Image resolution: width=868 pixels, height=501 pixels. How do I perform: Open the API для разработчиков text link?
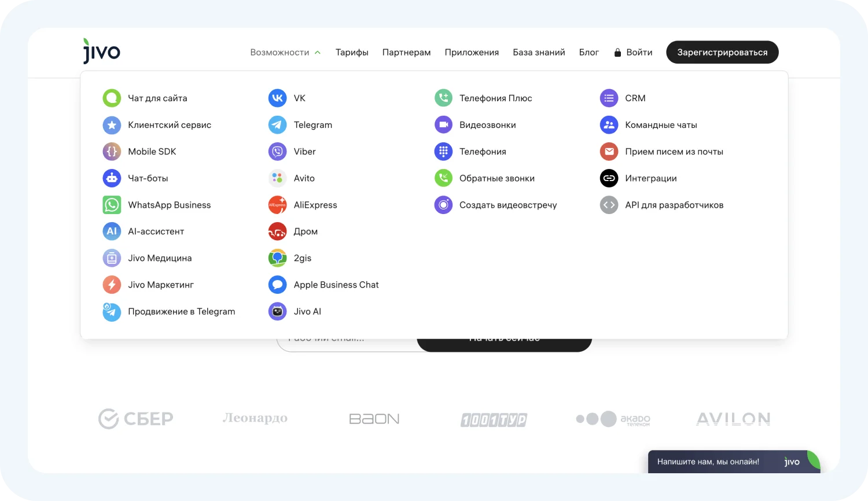click(674, 205)
